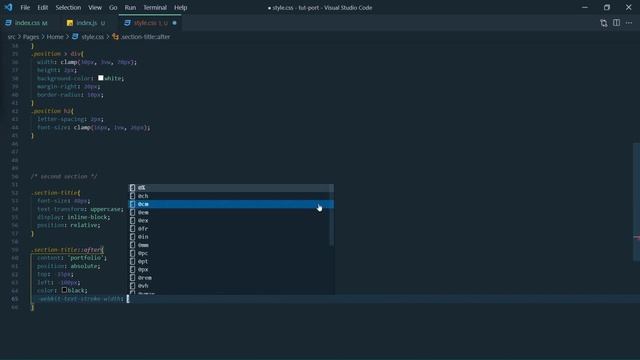
Task: Open the File menu
Action: pos(25,7)
